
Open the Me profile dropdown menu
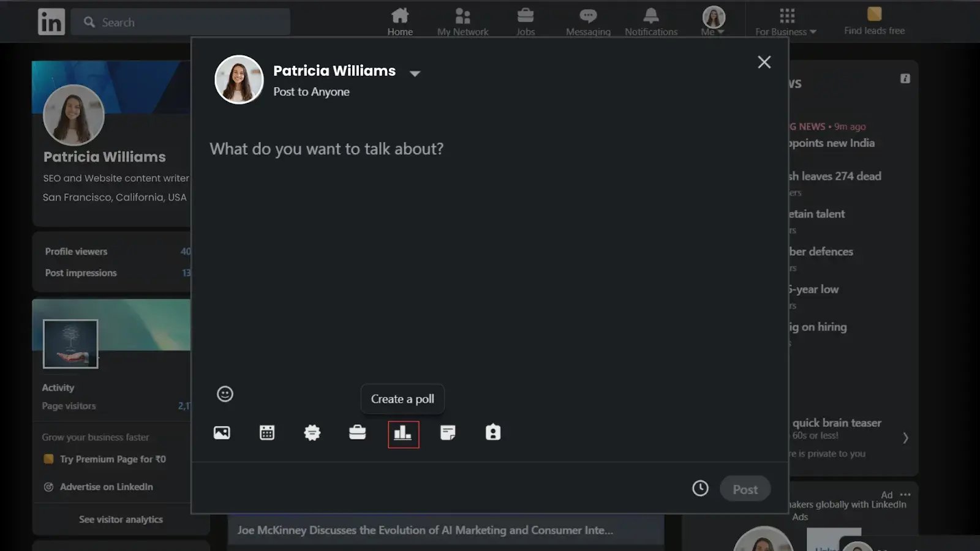(x=713, y=21)
